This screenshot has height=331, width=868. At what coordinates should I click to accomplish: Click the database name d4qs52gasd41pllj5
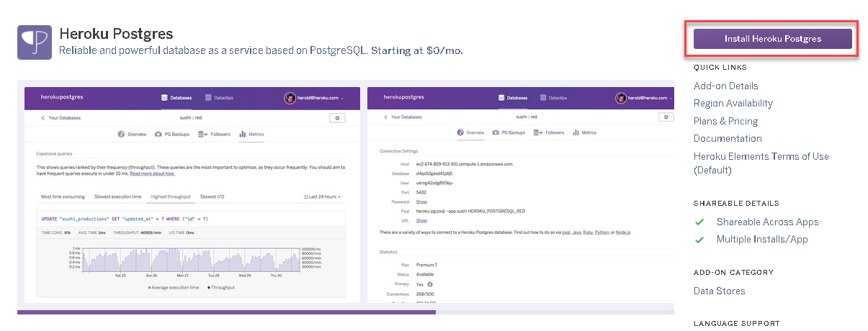[x=434, y=173]
